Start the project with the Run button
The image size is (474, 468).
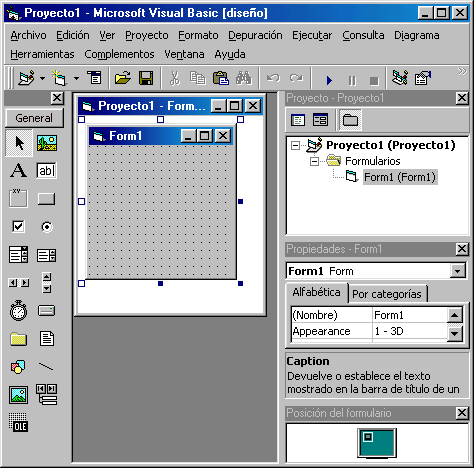click(329, 80)
